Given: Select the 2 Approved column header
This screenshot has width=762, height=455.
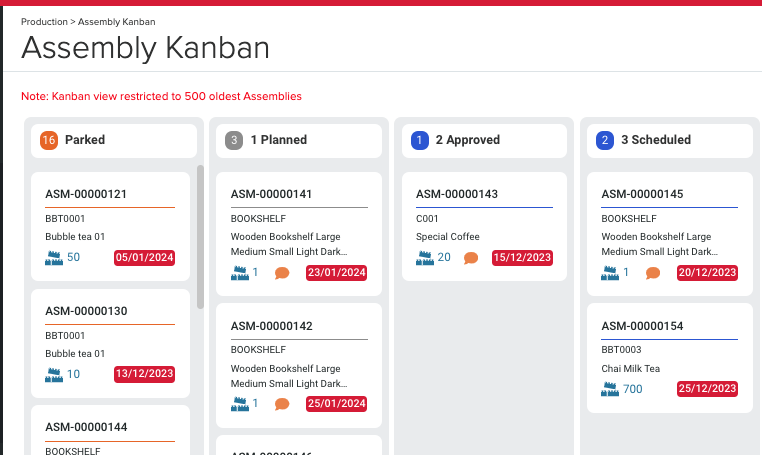Looking at the screenshot, I should point(467,140).
